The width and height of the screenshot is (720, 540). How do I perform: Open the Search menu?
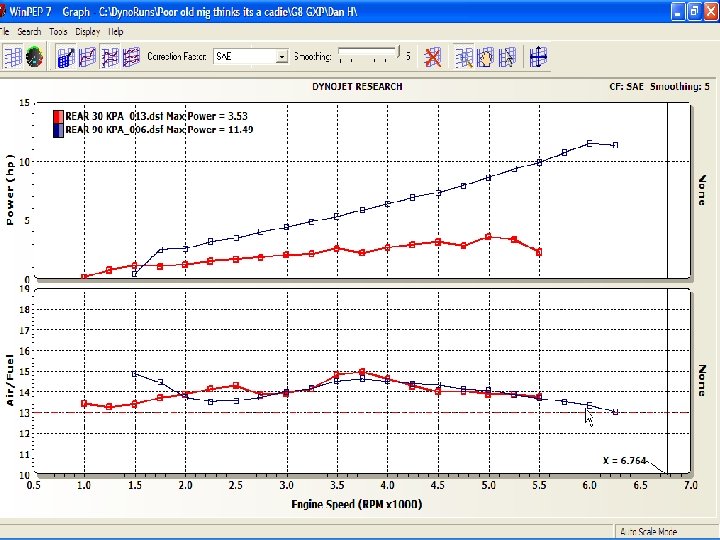[x=29, y=32]
